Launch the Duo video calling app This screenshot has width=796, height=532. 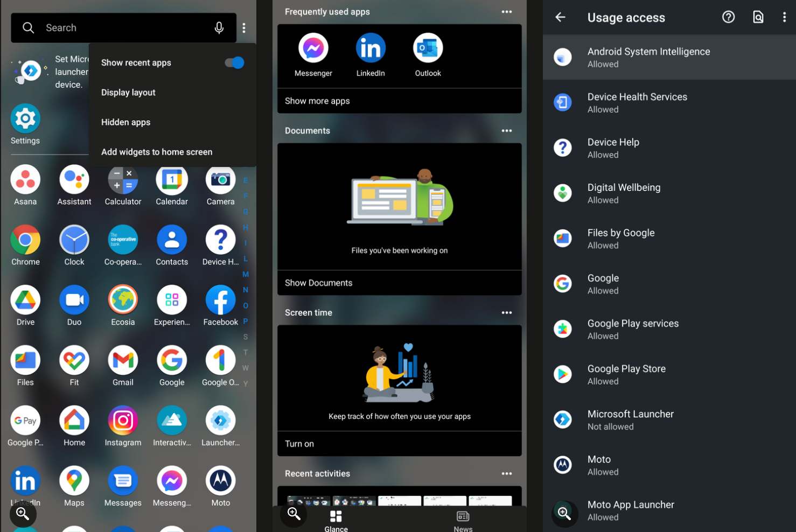74,306
